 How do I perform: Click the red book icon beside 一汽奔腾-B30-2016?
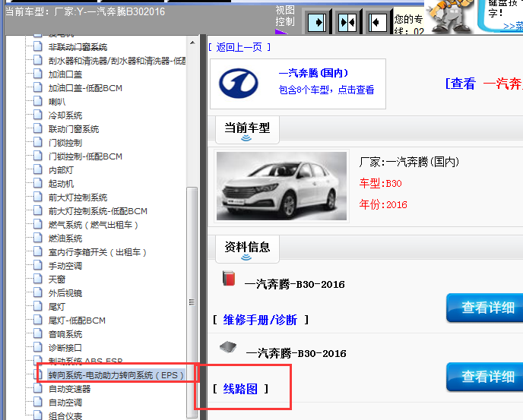(x=229, y=278)
